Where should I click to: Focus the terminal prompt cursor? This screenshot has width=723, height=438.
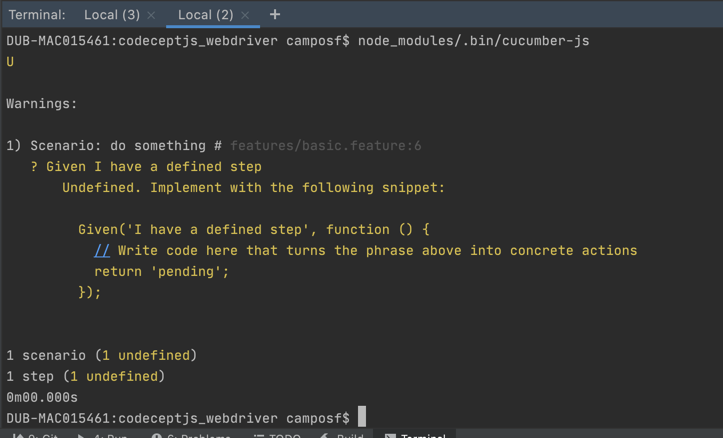point(362,416)
